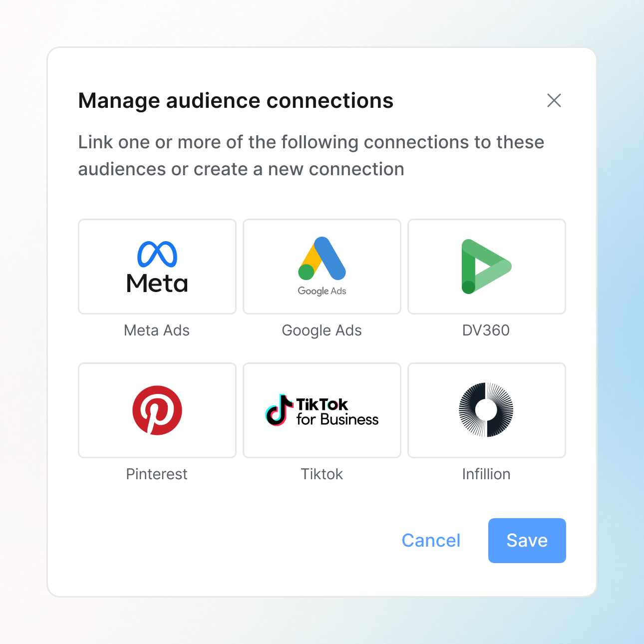This screenshot has height=644, width=644.
Task: Click the DV360 caption label
Action: coord(486,330)
